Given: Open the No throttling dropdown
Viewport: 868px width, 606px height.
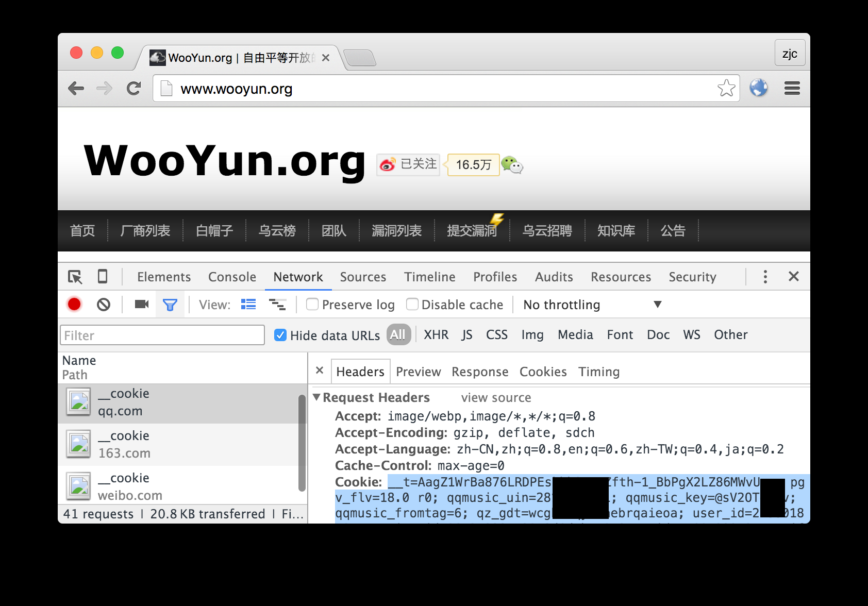Looking at the screenshot, I should point(592,305).
